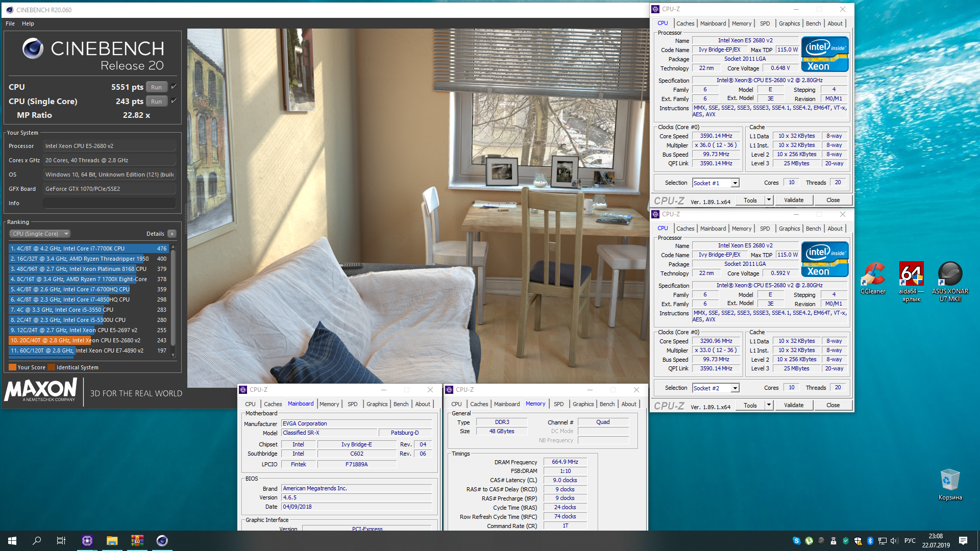Select your score entry Xeon CPU E5-2680 v2
The height and width of the screenshot is (551, 980).
pos(89,340)
